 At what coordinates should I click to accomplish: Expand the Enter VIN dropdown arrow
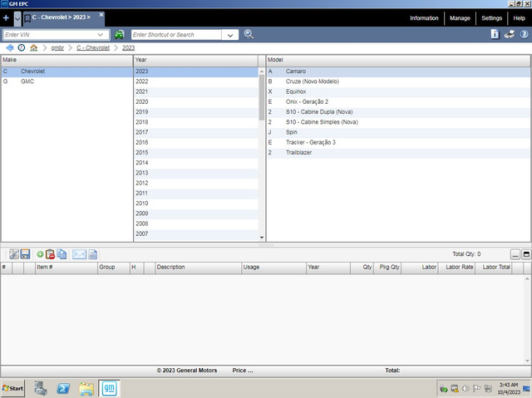pyautogui.click(x=101, y=35)
